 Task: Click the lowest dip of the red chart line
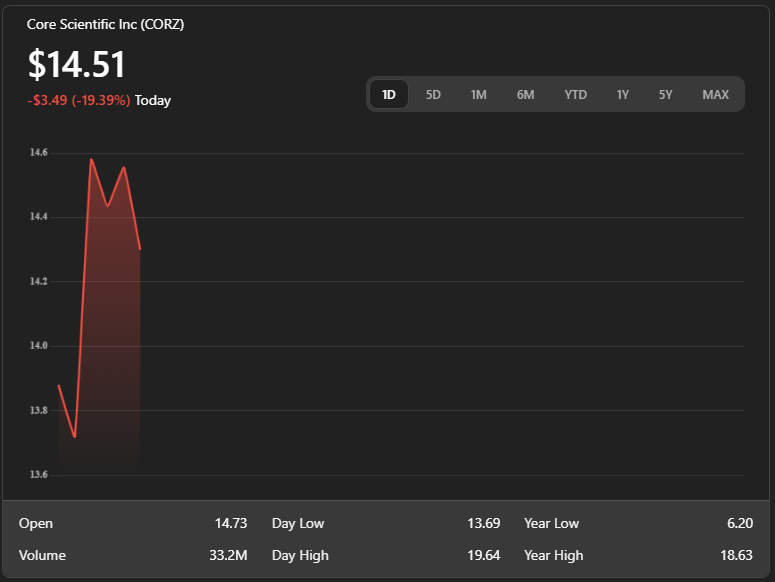tap(75, 436)
